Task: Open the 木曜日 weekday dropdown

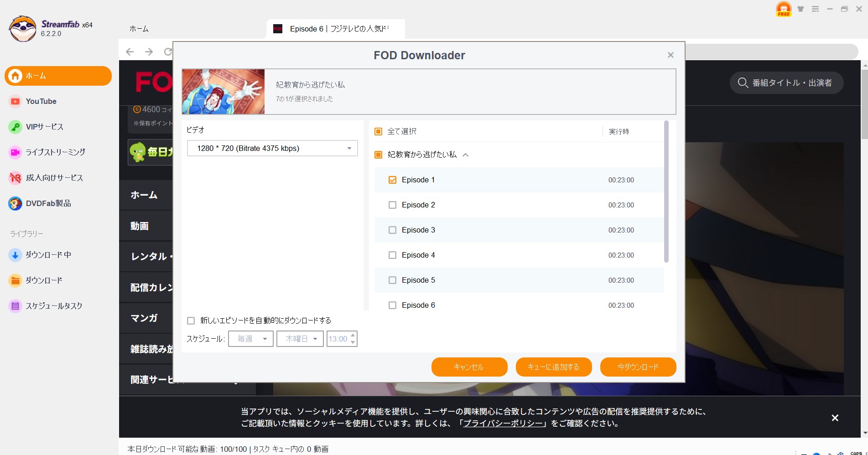Action: (x=300, y=339)
